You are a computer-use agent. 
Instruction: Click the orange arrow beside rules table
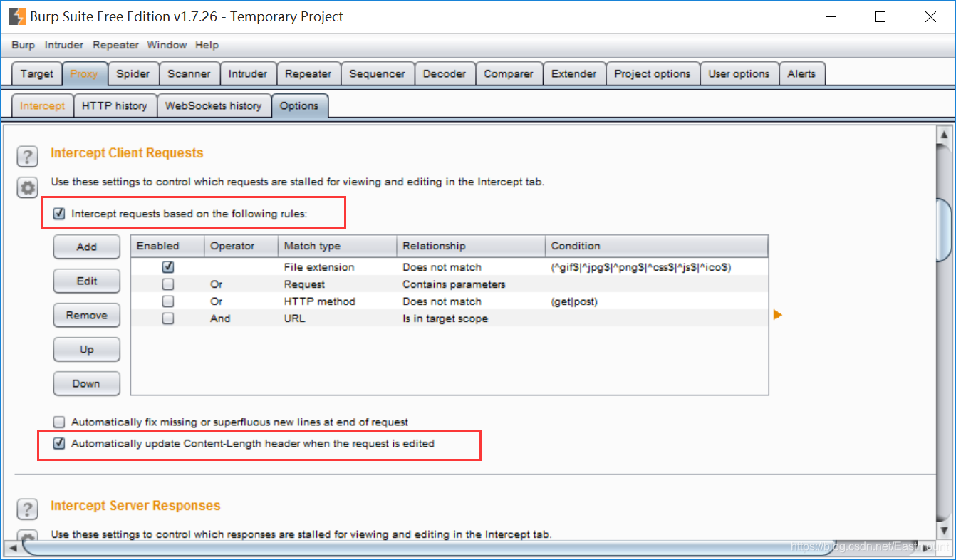[778, 314]
